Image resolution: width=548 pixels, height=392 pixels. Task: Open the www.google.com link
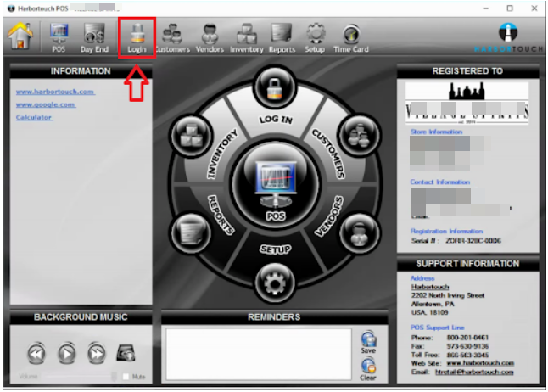[x=46, y=104]
